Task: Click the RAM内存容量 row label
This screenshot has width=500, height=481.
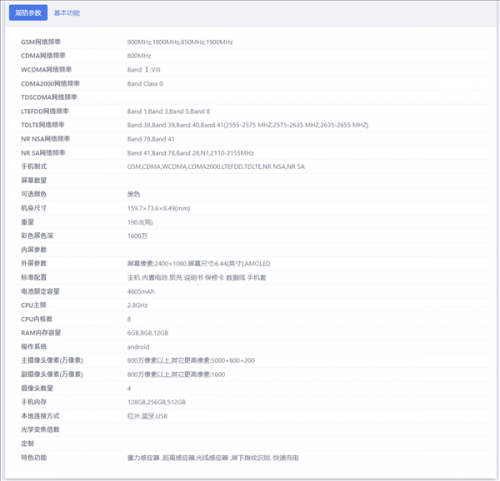Action: click(x=41, y=333)
